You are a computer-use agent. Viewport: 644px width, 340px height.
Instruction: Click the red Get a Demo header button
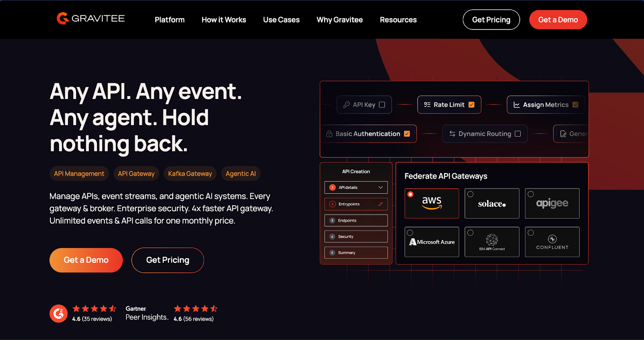click(x=558, y=20)
